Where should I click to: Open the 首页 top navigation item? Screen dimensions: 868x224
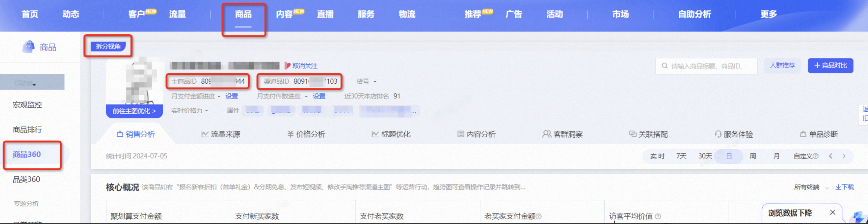tap(30, 14)
